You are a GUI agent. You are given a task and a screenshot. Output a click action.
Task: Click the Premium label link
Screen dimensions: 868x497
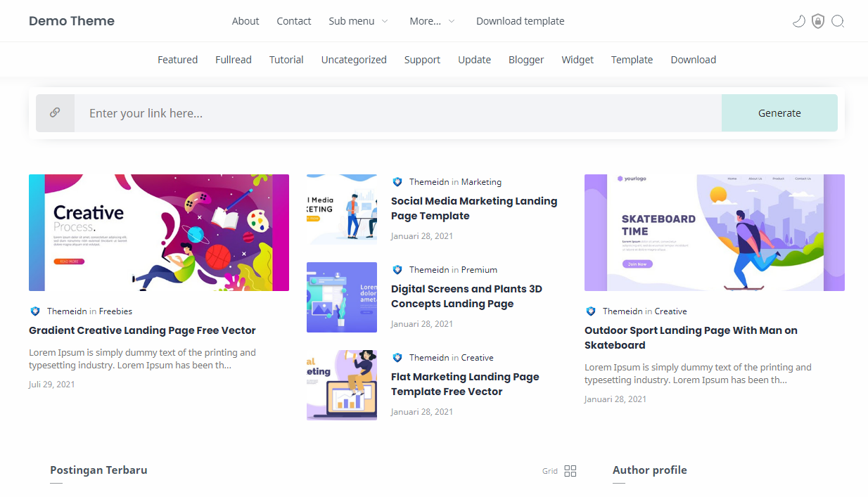(x=479, y=269)
